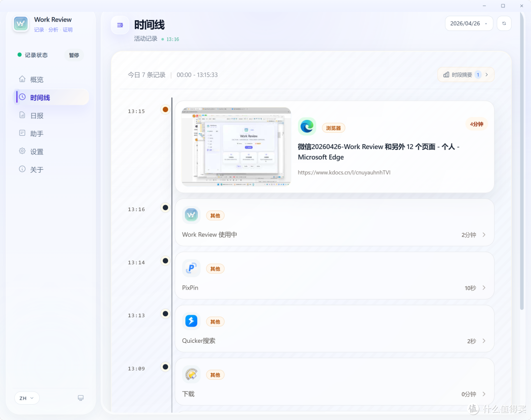Click the 2分钟 duration text

[x=469, y=235]
